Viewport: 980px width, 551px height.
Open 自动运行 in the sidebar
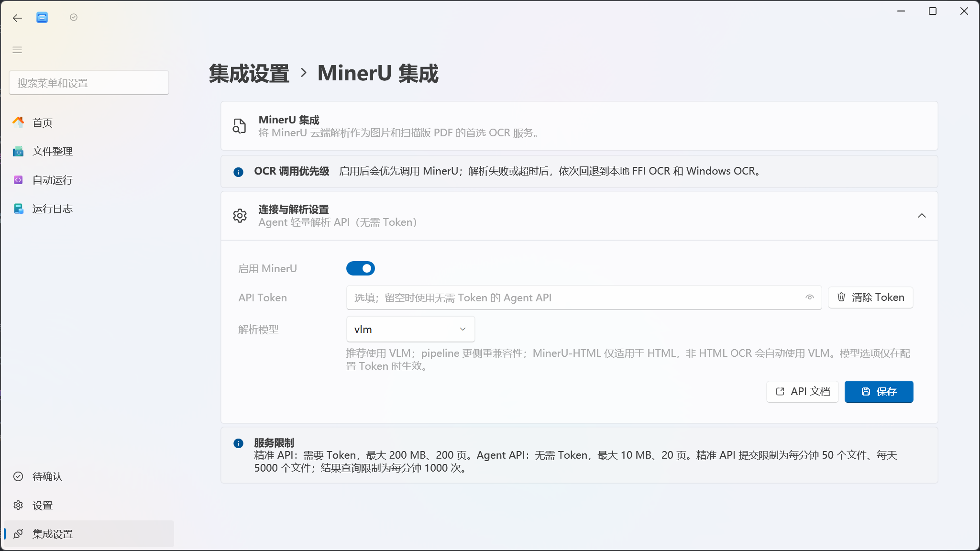89,180
